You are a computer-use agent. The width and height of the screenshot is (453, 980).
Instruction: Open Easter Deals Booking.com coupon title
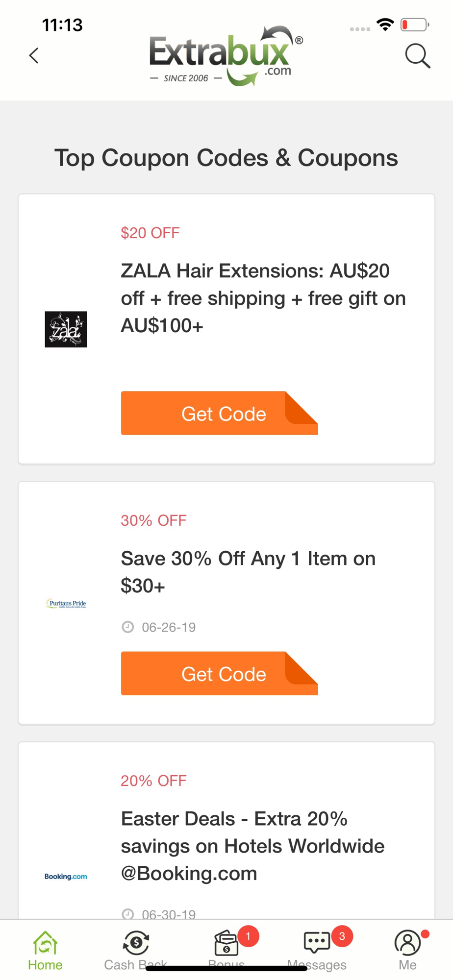[252, 846]
